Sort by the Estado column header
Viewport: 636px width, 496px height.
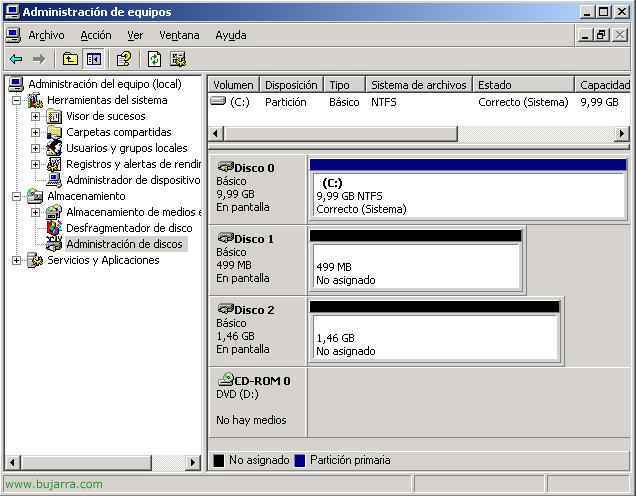point(524,85)
